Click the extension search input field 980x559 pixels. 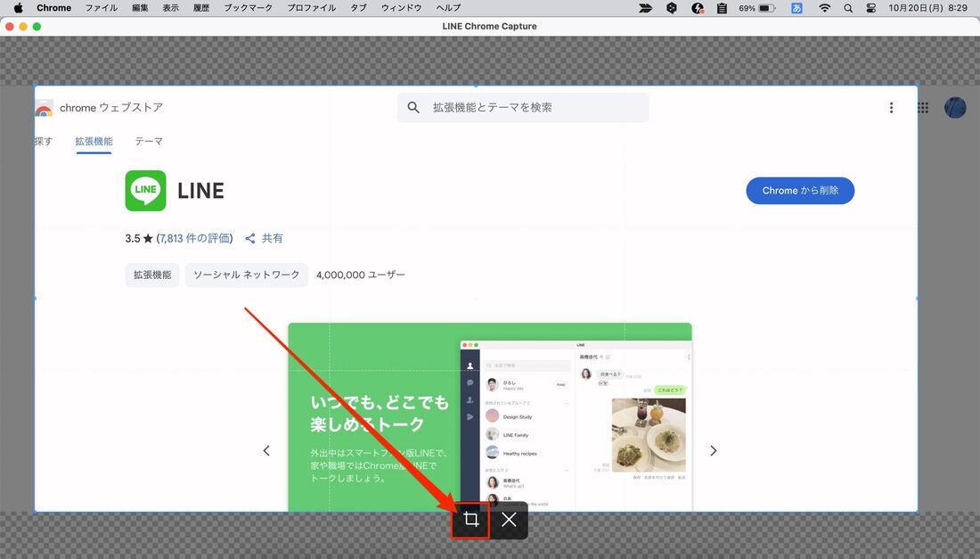tap(522, 107)
